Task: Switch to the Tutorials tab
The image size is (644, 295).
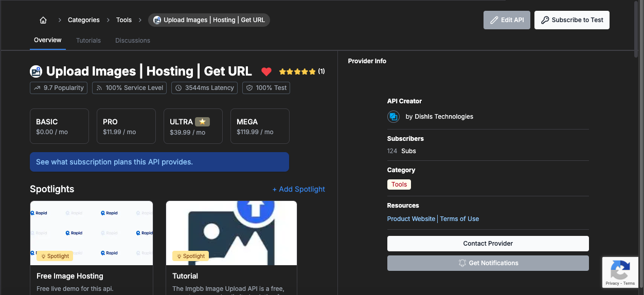Action: coord(88,40)
